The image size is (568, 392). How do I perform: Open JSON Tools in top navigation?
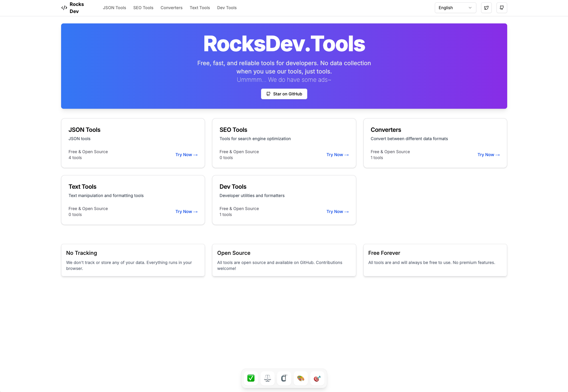point(114,8)
